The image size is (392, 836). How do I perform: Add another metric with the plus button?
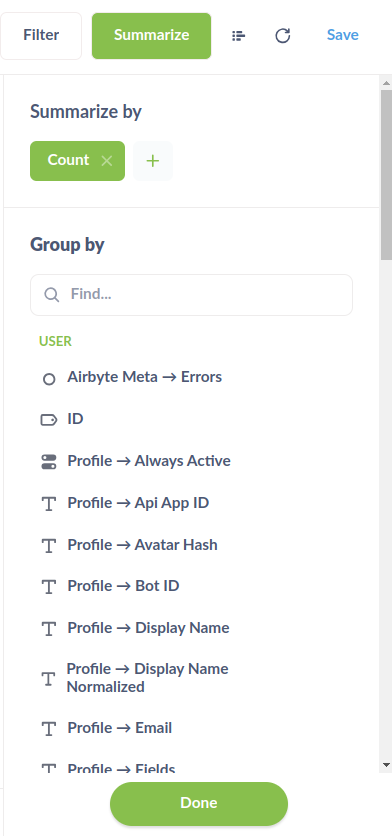(153, 161)
